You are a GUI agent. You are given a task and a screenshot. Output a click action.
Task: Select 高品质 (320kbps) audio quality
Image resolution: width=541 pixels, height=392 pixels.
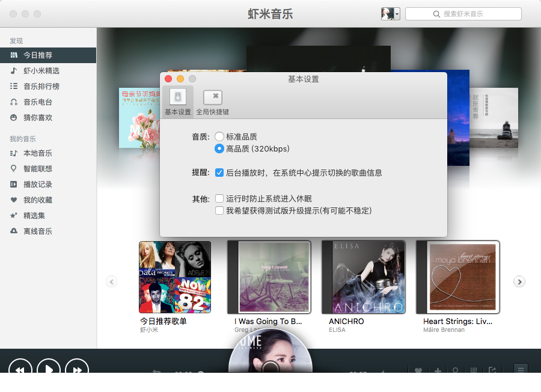point(219,149)
